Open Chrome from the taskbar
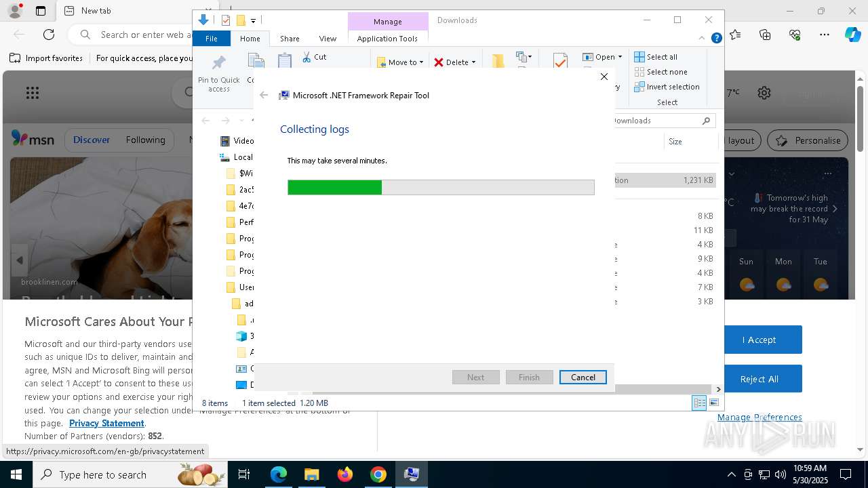 click(x=378, y=474)
